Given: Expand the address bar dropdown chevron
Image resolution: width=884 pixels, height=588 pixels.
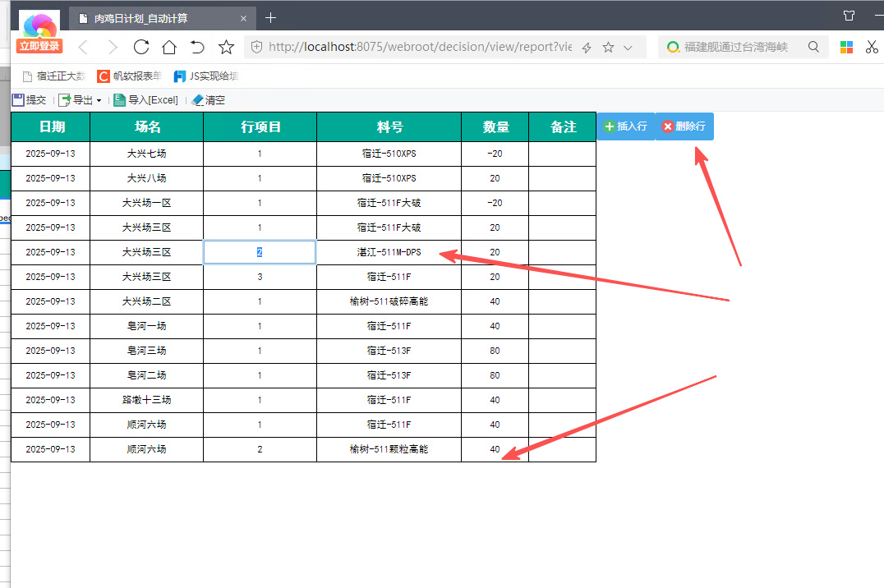Looking at the screenshot, I should pyautogui.click(x=628, y=48).
